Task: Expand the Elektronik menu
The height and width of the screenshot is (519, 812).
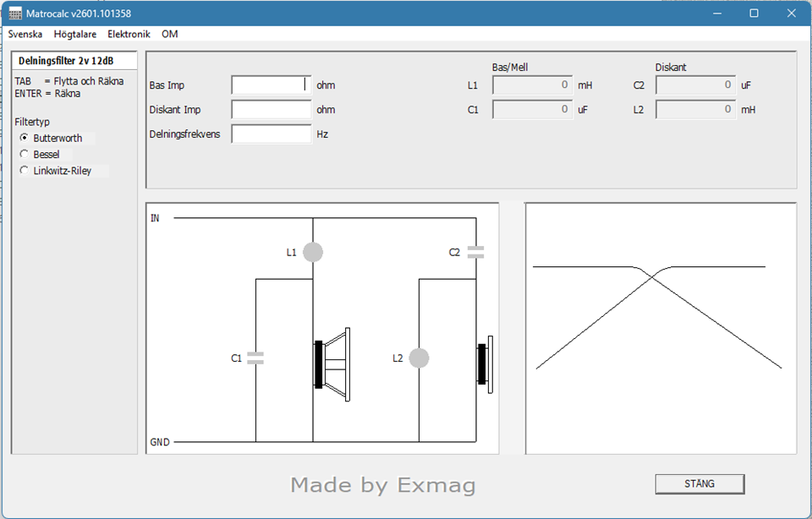Action: pyautogui.click(x=129, y=34)
